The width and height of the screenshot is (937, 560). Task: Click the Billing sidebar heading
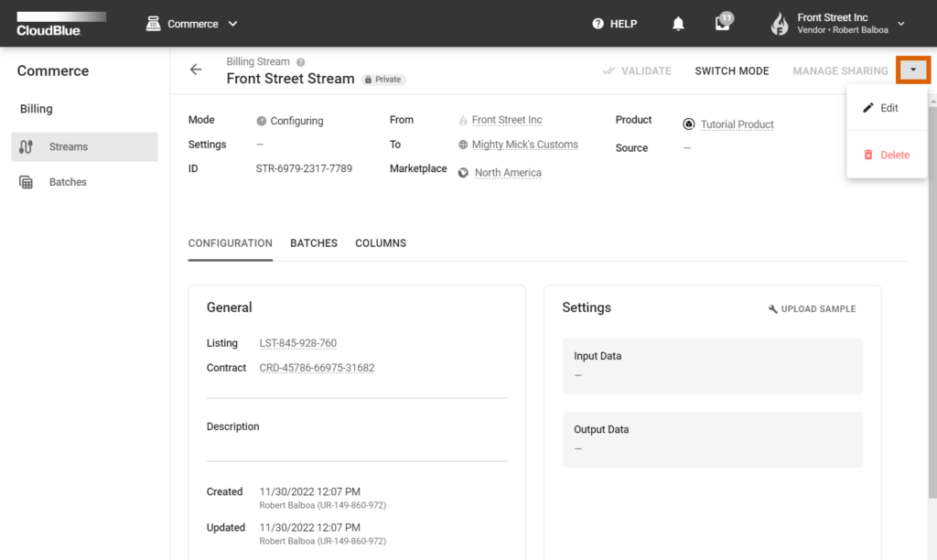pyautogui.click(x=37, y=109)
